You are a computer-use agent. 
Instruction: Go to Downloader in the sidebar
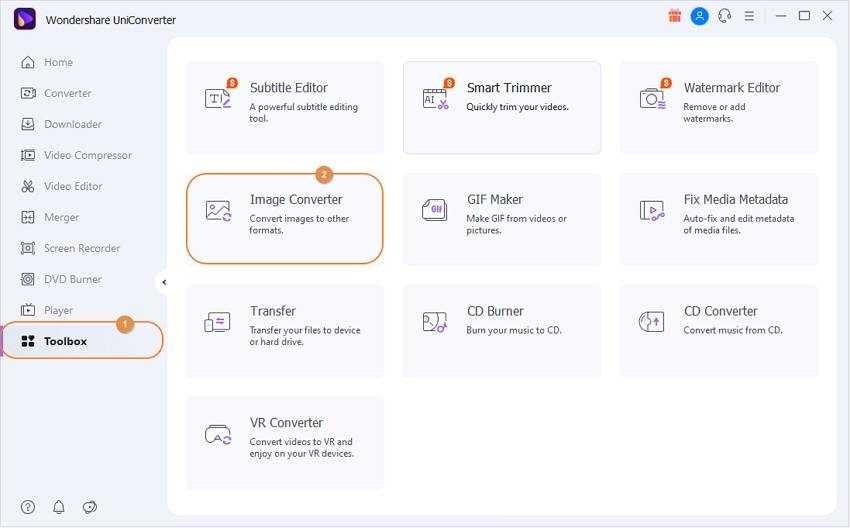click(72, 124)
